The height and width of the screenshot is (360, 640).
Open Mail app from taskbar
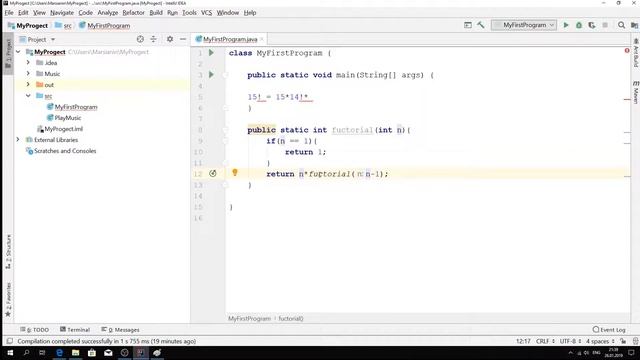(x=108, y=353)
